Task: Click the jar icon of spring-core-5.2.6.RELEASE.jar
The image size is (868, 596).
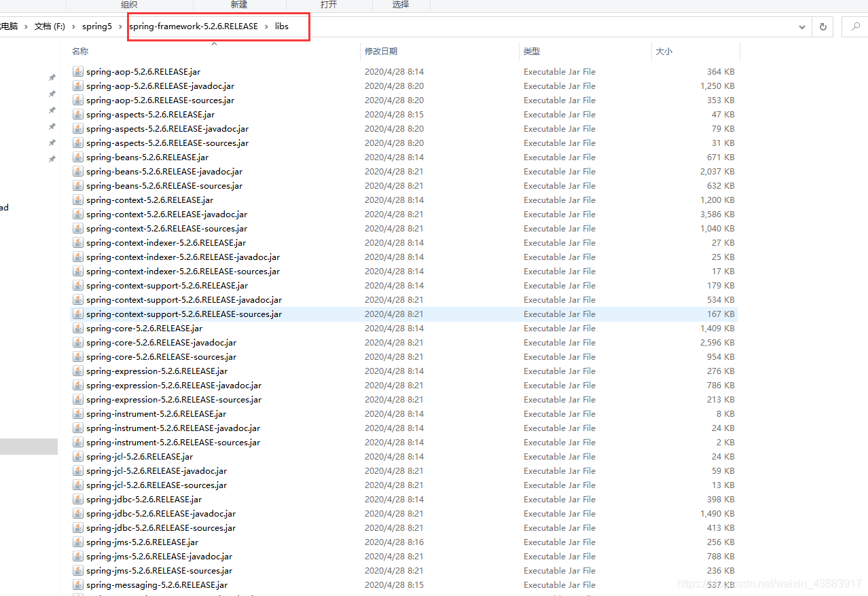Action: point(77,328)
